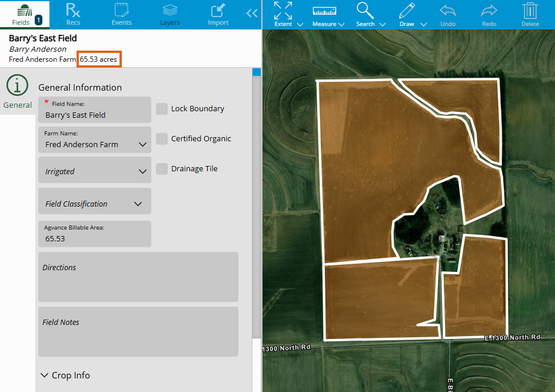Expand the Draw options arrow
Screen dimensions: 555x392
point(424,25)
